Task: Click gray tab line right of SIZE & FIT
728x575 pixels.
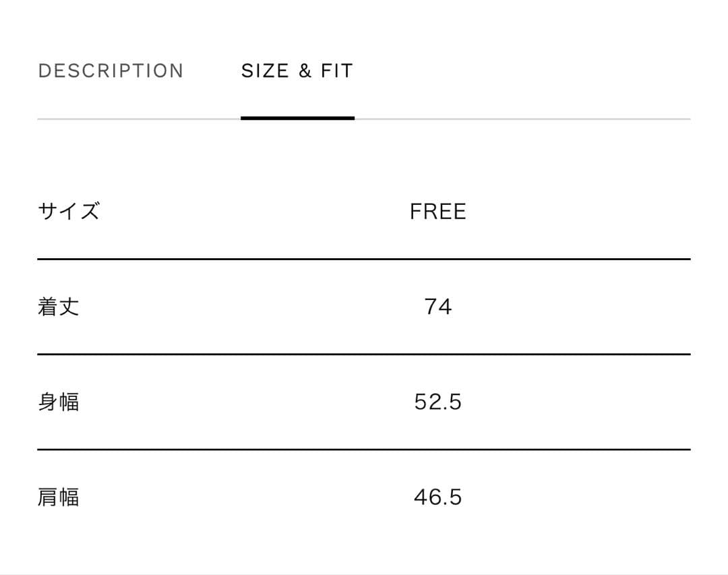Action: click(x=522, y=119)
